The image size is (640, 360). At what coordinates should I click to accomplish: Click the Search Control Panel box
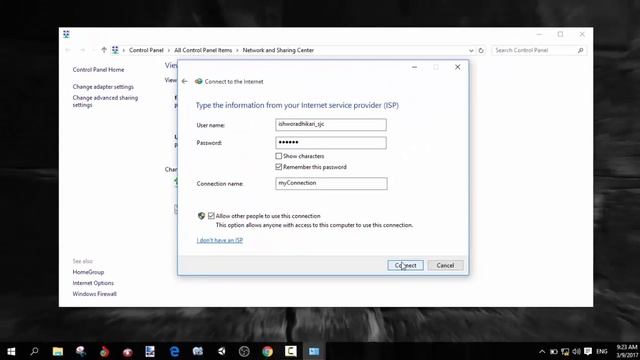click(539, 50)
